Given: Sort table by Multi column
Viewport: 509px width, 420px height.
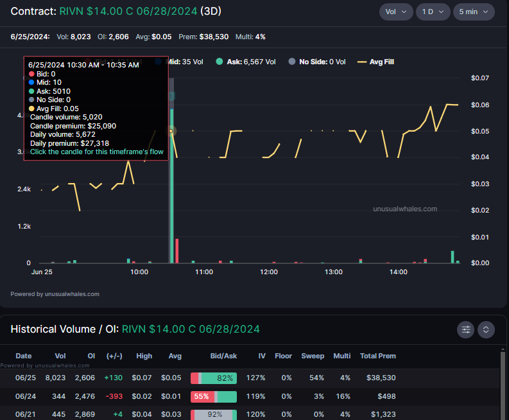Looking at the screenshot, I should (x=342, y=356).
